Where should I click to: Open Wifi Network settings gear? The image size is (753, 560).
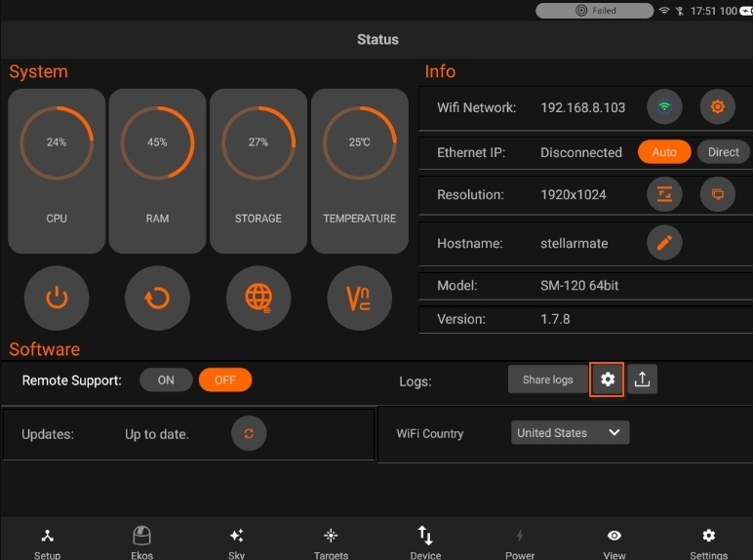[x=718, y=106]
